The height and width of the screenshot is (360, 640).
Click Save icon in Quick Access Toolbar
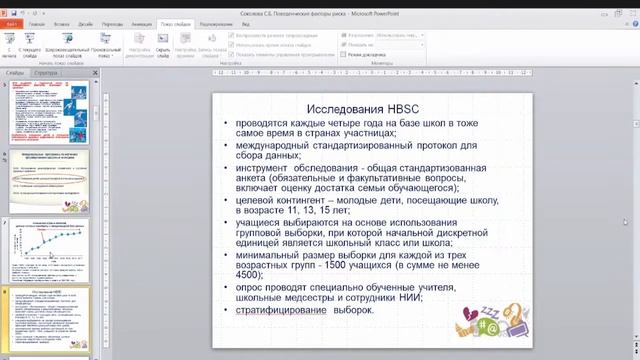[13, 13]
